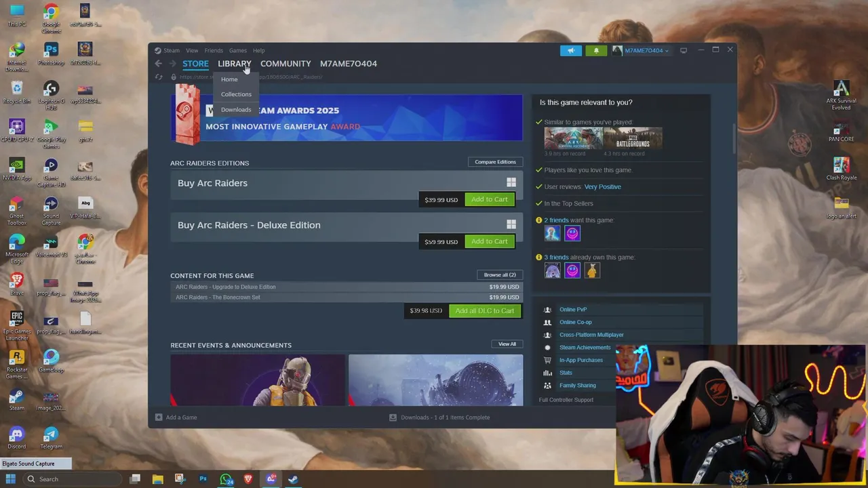
Task: Select the Voicemod V3 desktop icon
Action: click(51, 247)
